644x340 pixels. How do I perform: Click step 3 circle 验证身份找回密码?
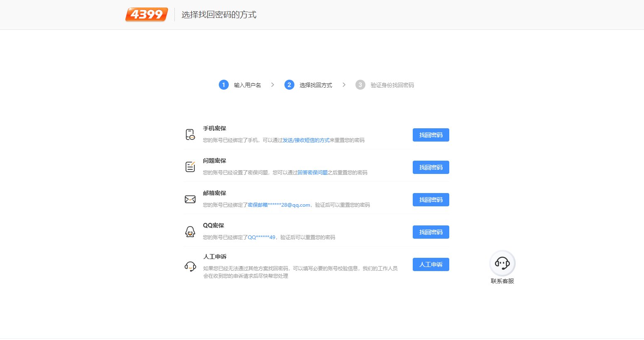[x=360, y=84]
